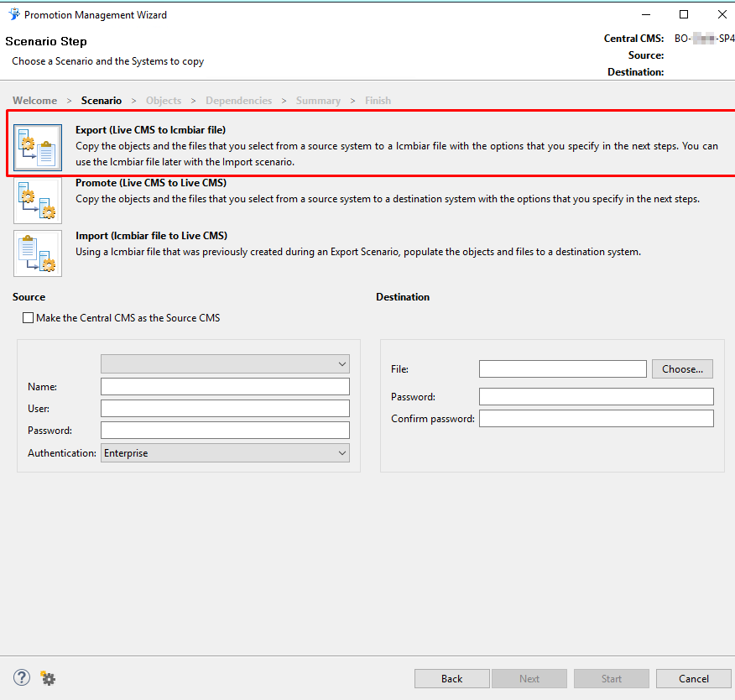
Task: Focus the destination File input field
Action: [x=563, y=369]
